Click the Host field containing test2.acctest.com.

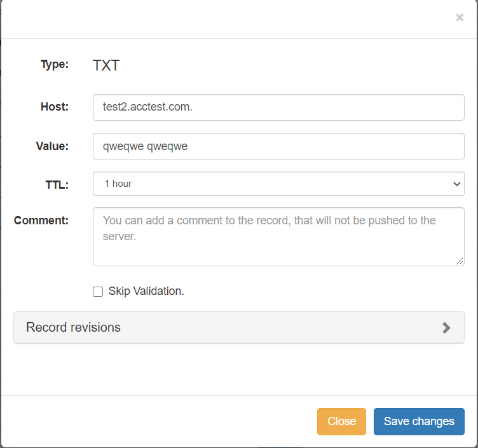point(278,107)
